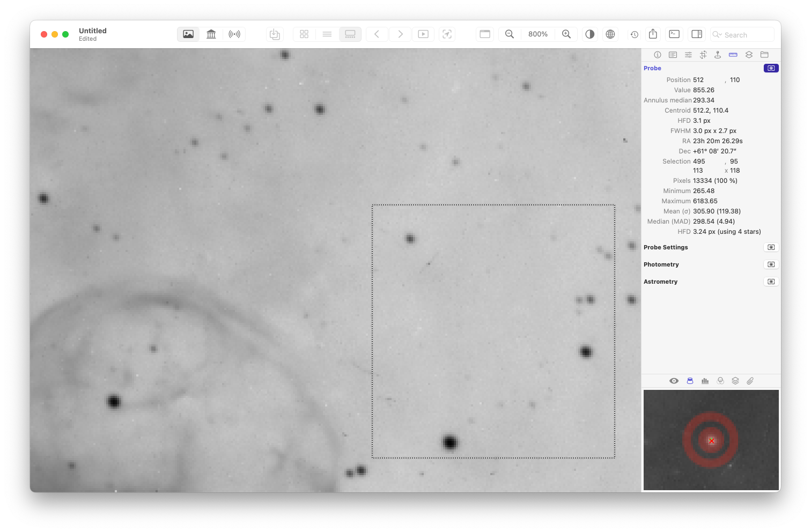
Task: Toggle the right sidebar panel button
Action: pos(697,34)
